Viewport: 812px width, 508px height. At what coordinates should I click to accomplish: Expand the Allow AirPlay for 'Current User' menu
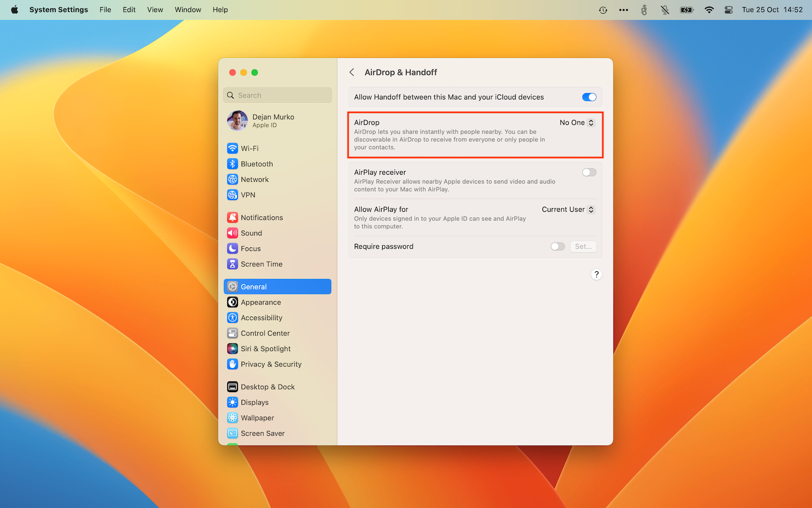(x=567, y=210)
